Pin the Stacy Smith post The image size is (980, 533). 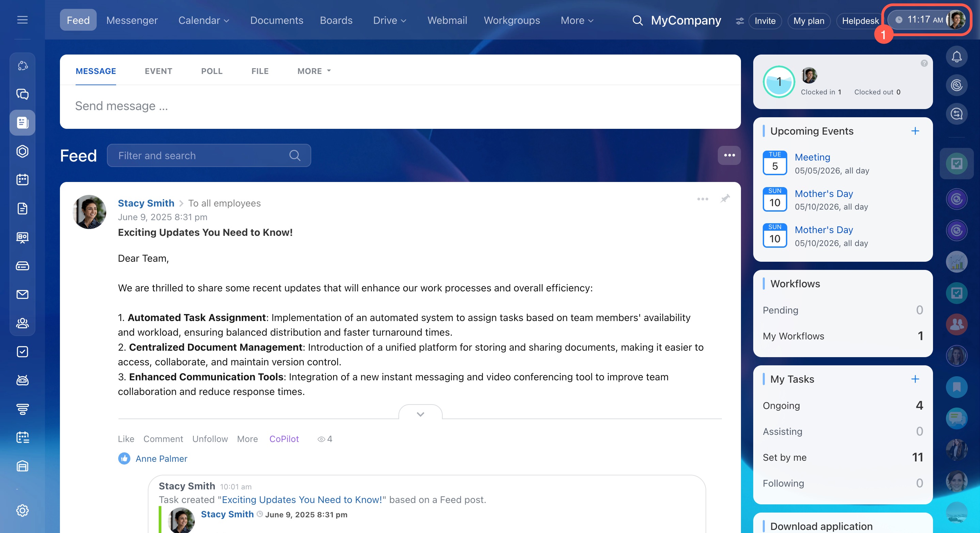[725, 199]
